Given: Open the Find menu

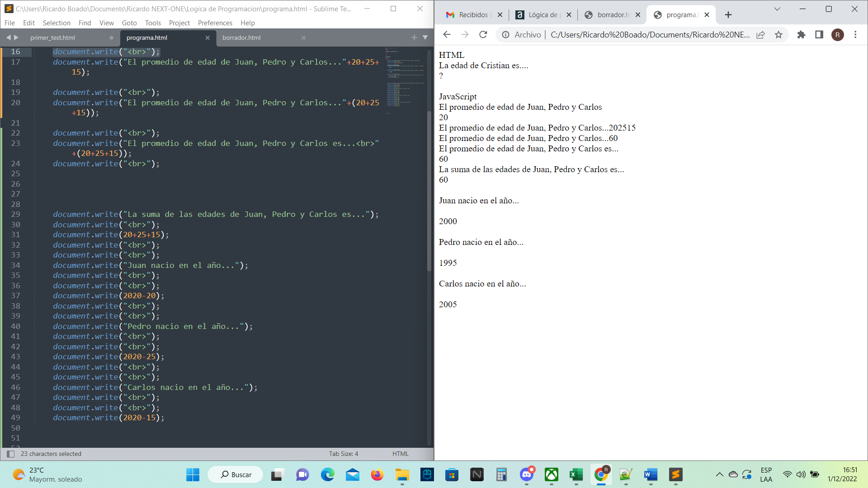Looking at the screenshot, I should 85,23.
